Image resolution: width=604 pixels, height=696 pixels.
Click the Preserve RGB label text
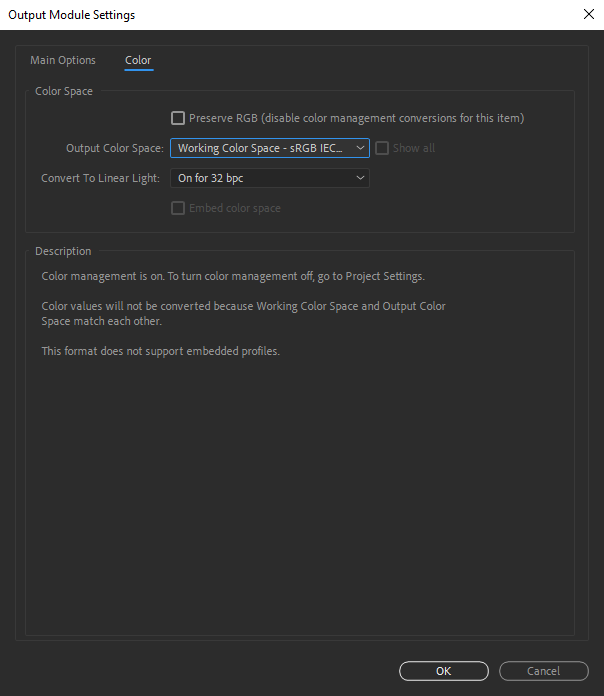pyautogui.click(x=356, y=118)
